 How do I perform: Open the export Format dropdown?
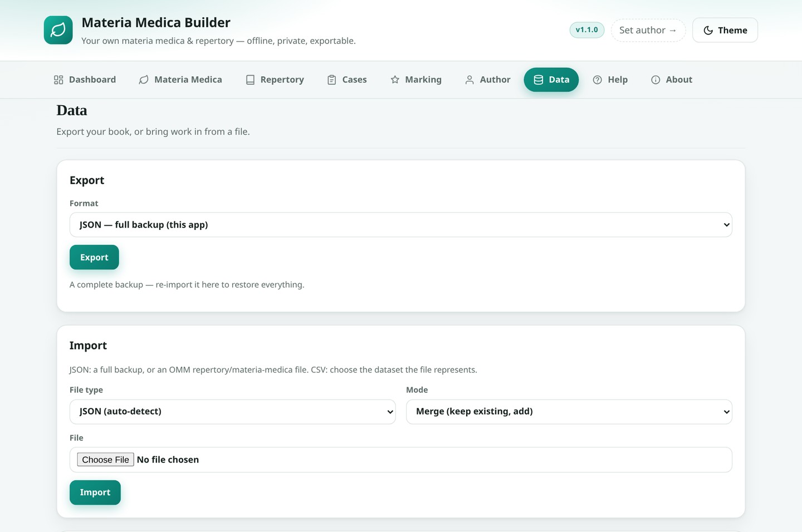[401, 225]
